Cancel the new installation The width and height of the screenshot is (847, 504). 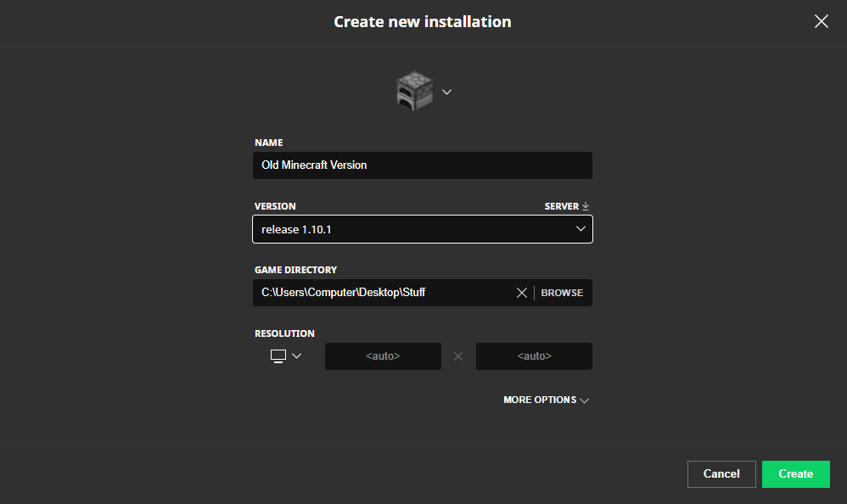click(721, 473)
